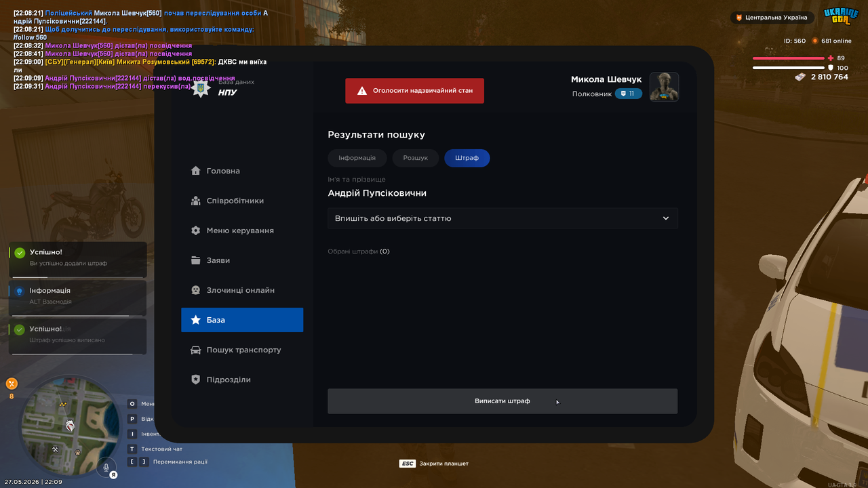
Task: Click the Центральна Україна server badge
Action: coord(772,18)
